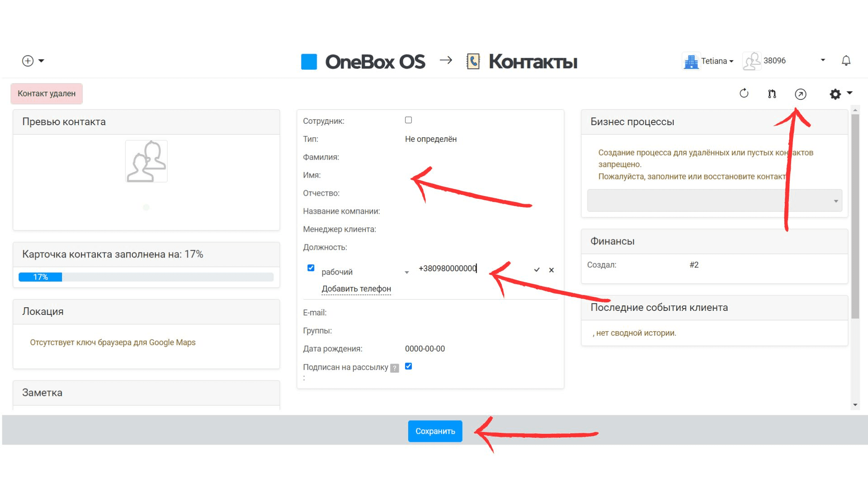Click the birth date value 0000-00-00
This screenshot has width=868, height=488.
tap(425, 349)
